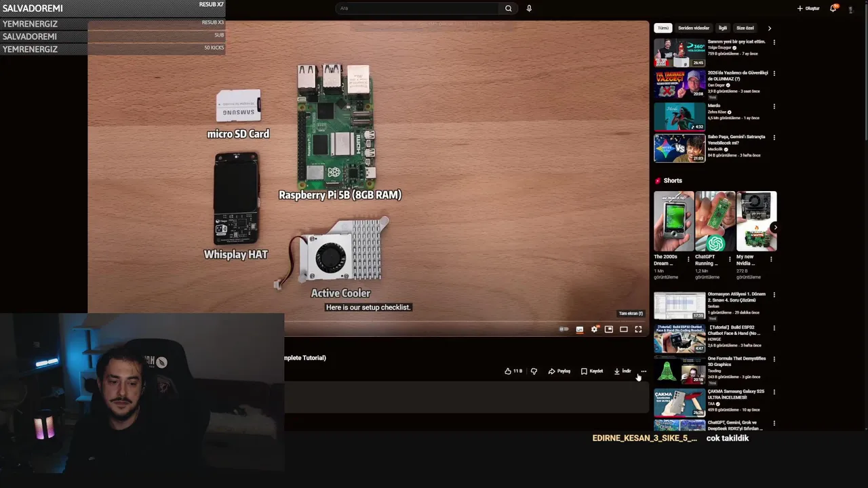Screen dimensions: 868x488
Task: Toggle subtitles in video player
Action: click(x=579, y=329)
